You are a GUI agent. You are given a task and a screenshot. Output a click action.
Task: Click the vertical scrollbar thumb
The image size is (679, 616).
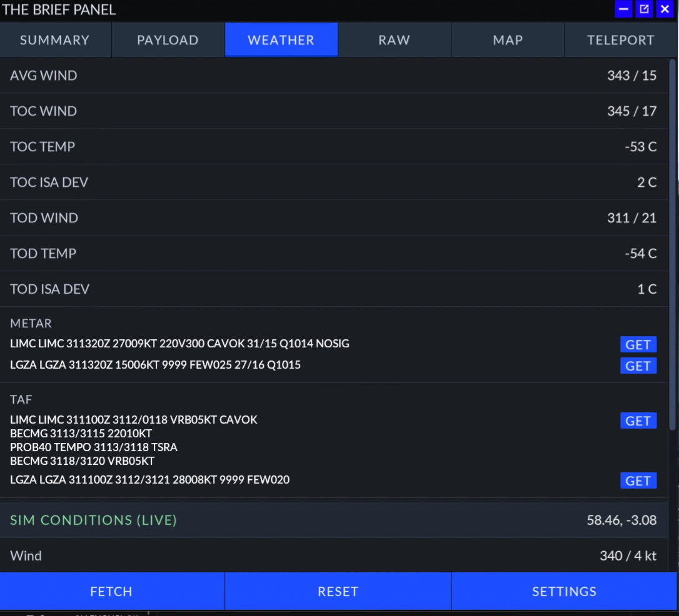tap(673, 244)
